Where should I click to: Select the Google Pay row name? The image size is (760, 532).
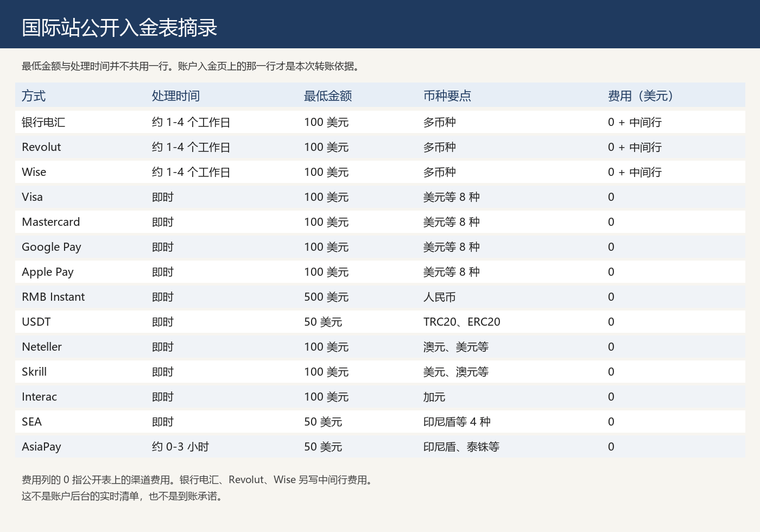pos(52,247)
